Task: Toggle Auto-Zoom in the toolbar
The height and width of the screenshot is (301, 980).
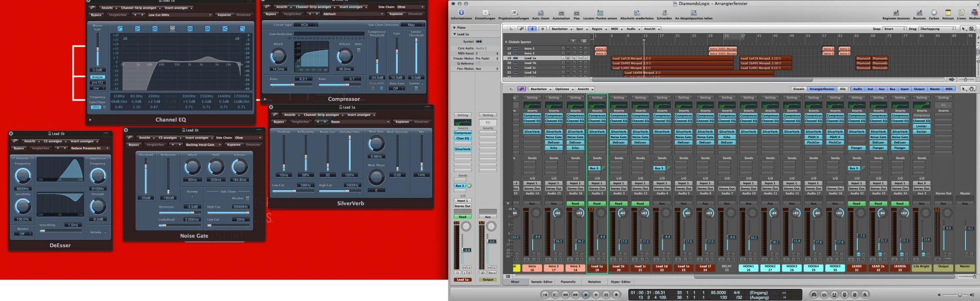Action: 540,13
